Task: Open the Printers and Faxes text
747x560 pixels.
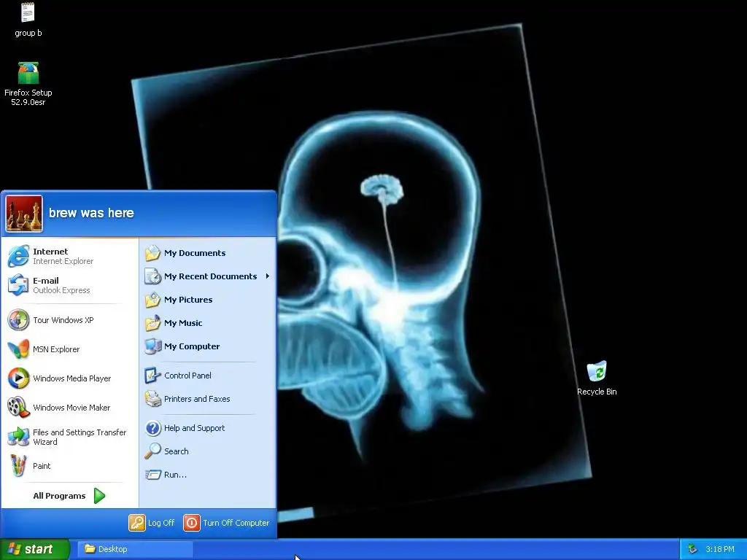Action: 197,399
